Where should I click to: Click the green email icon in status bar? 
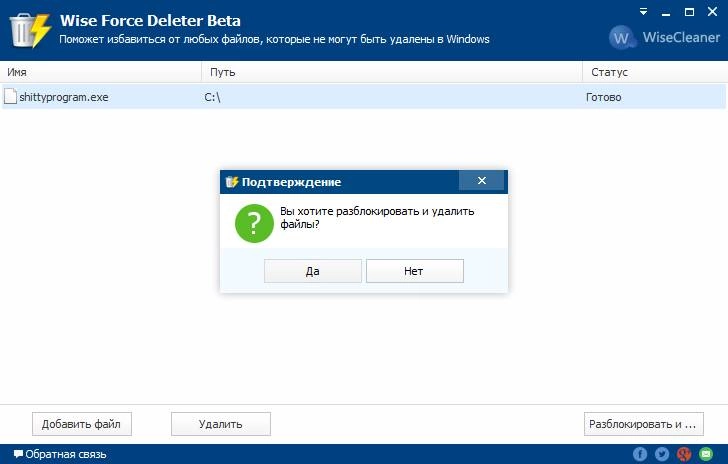pos(706,454)
